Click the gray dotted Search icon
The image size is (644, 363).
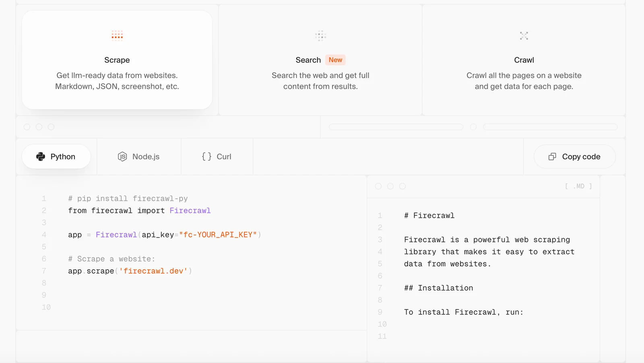point(320,35)
